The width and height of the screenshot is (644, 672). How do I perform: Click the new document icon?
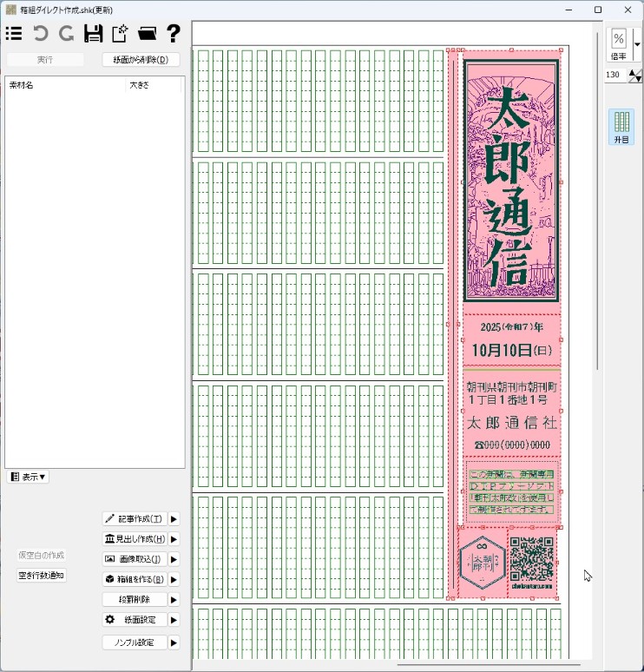click(120, 34)
